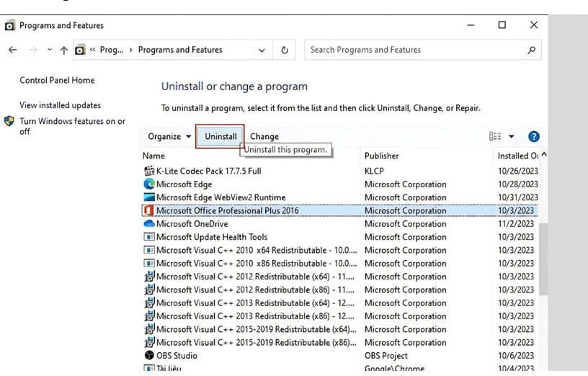Select Microsoft Office Professional Plus 2016

(227, 210)
